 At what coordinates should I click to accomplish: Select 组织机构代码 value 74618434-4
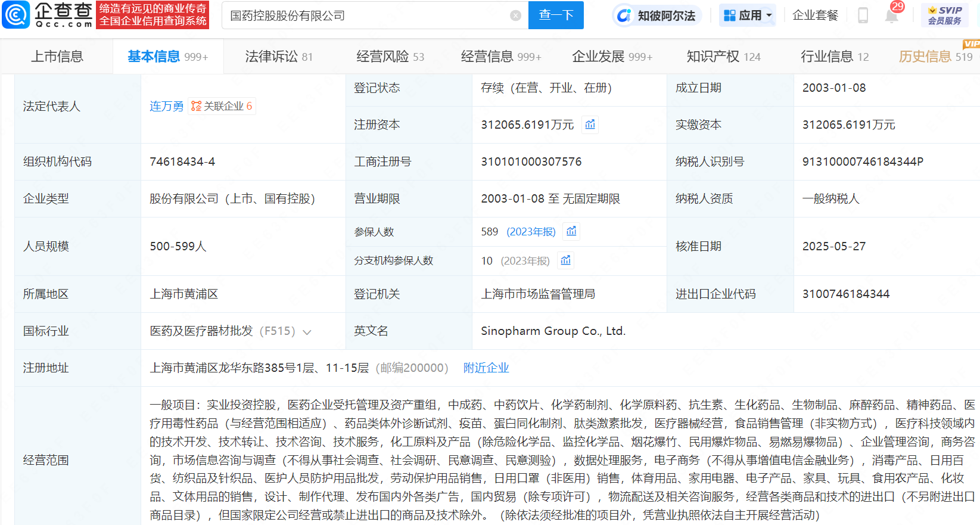[x=182, y=161]
